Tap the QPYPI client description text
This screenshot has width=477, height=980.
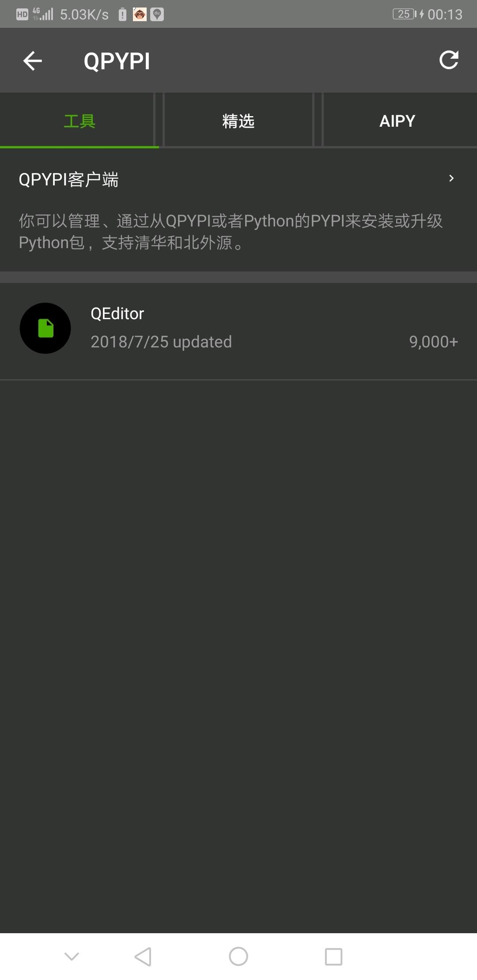pos(231,231)
